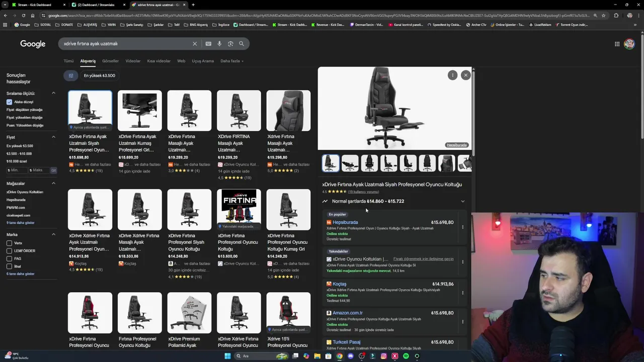Show 6 more brands link

point(20,274)
